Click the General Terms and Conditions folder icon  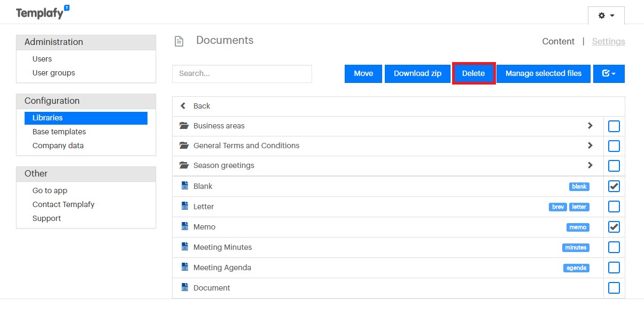(x=184, y=146)
